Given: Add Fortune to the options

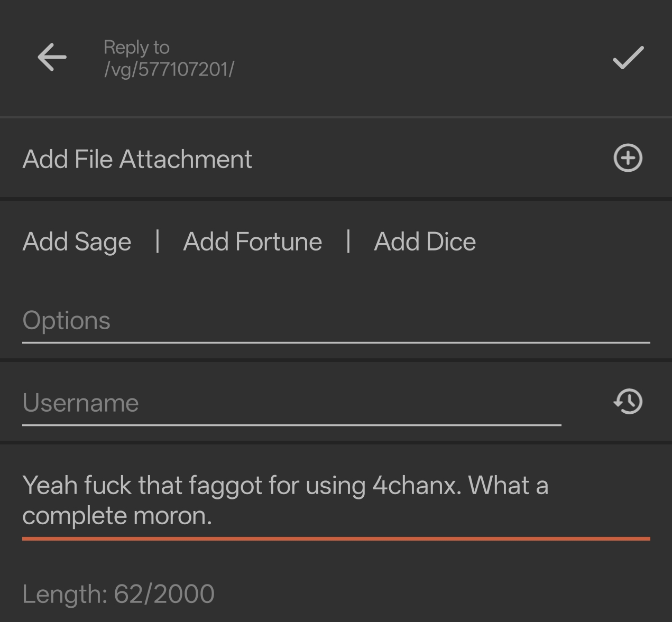Looking at the screenshot, I should pos(253,242).
